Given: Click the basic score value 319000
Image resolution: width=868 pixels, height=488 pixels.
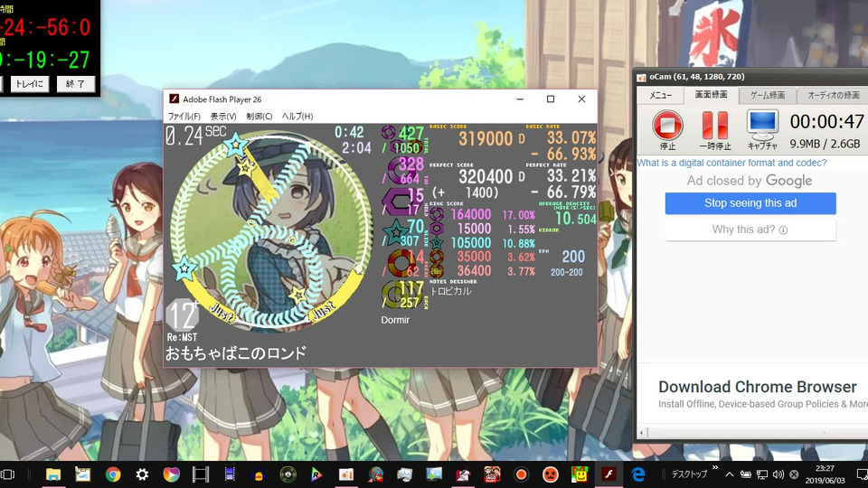Looking at the screenshot, I should (x=486, y=138).
